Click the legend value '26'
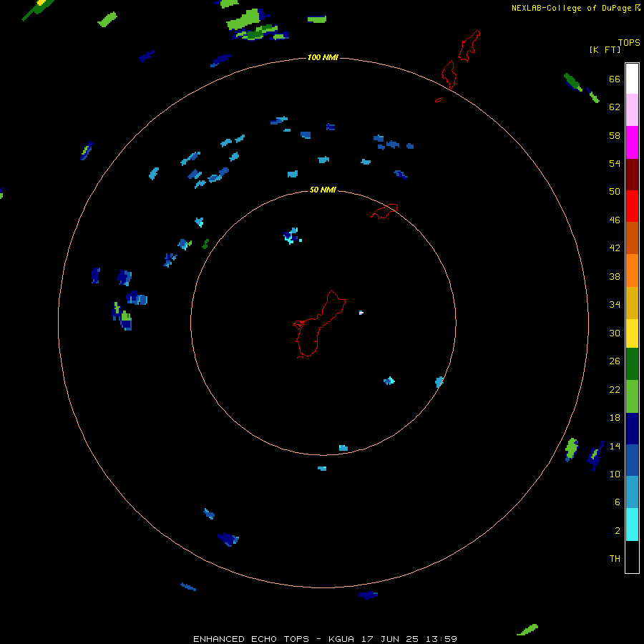Viewport: 644px width, 644px height. pos(615,361)
